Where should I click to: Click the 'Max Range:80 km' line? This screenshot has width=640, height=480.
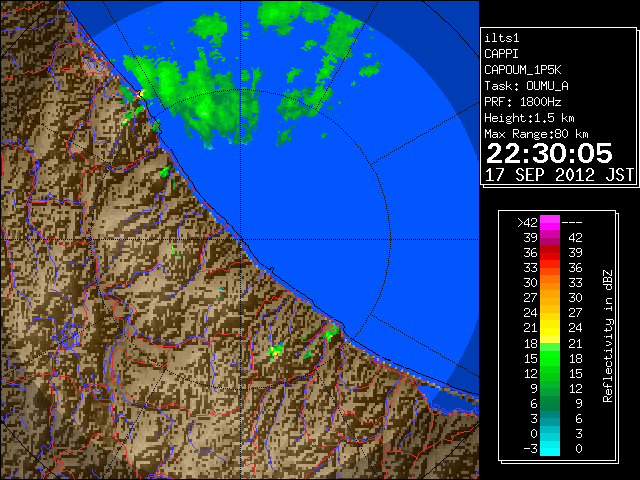(536, 134)
